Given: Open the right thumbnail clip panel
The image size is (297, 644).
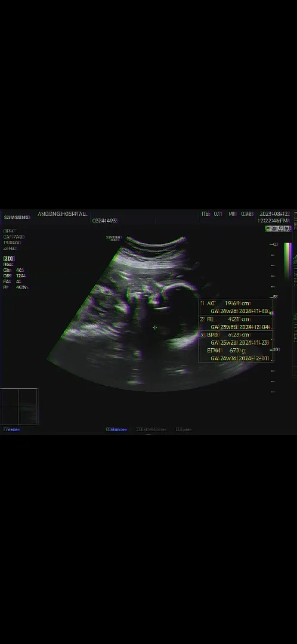Looking at the screenshot, I should pyautogui.click(x=27, y=406).
